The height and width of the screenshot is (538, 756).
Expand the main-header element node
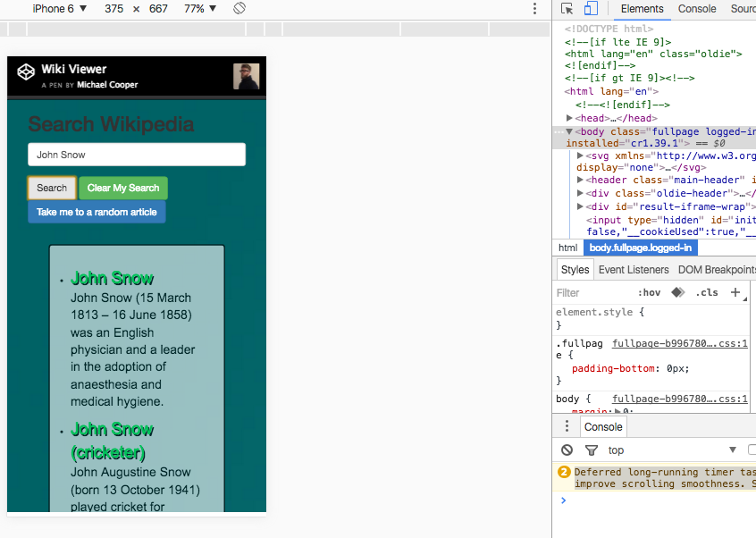(x=581, y=180)
